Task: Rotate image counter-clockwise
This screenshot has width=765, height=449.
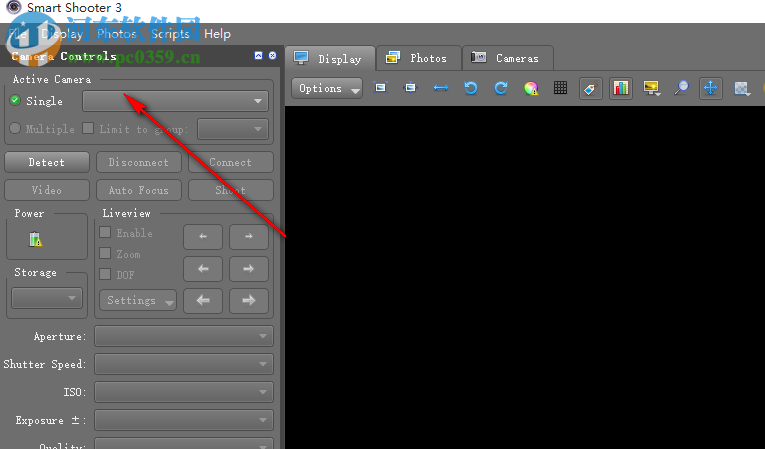Action: point(471,88)
